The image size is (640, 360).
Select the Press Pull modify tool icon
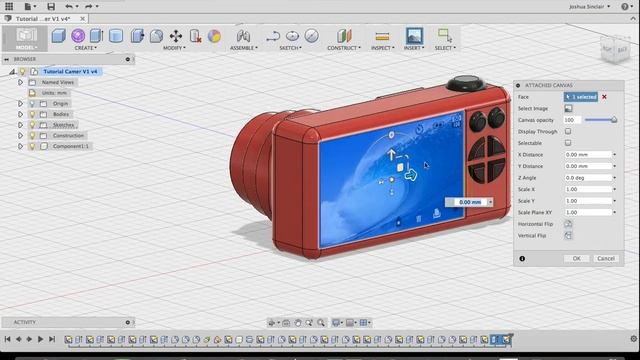(x=137, y=36)
